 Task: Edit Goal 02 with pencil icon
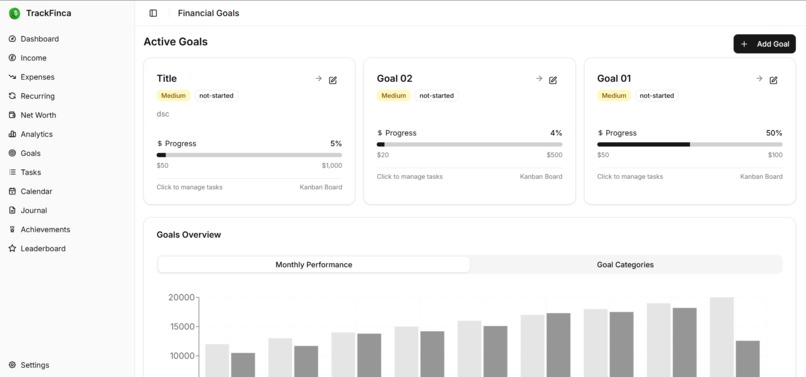click(x=553, y=80)
